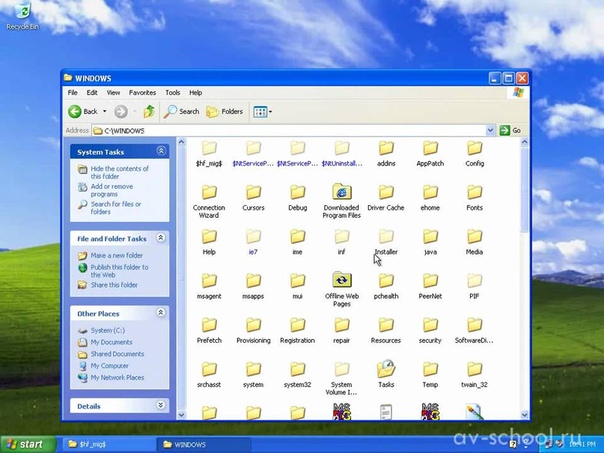604x453 pixels.
Task: Select the Fonts folder
Action: point(475,198)
